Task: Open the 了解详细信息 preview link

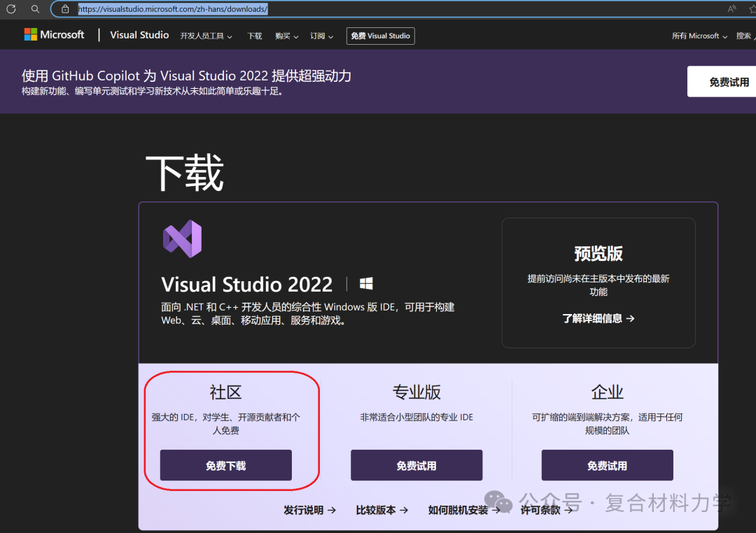Action: 598,318
